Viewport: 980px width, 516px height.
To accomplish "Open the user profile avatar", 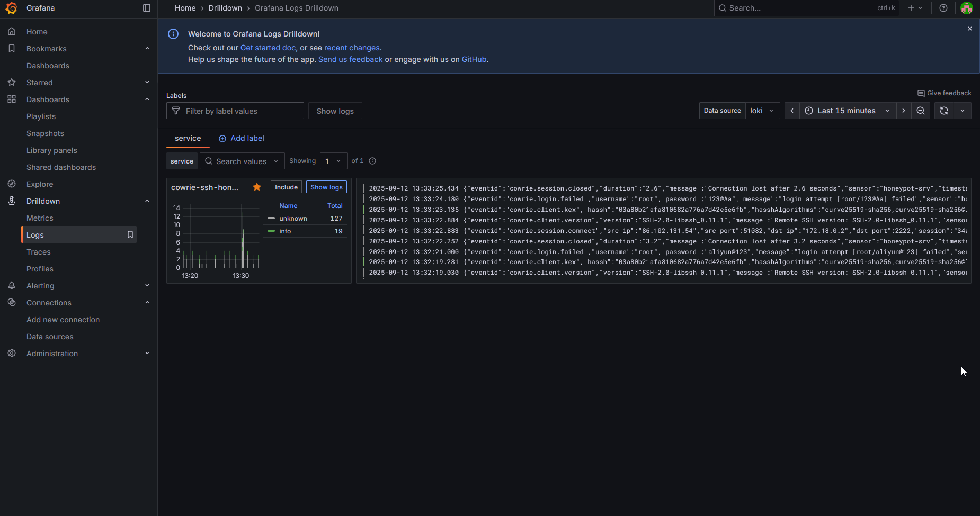I will pyautogui.click(x=966, y=8).
